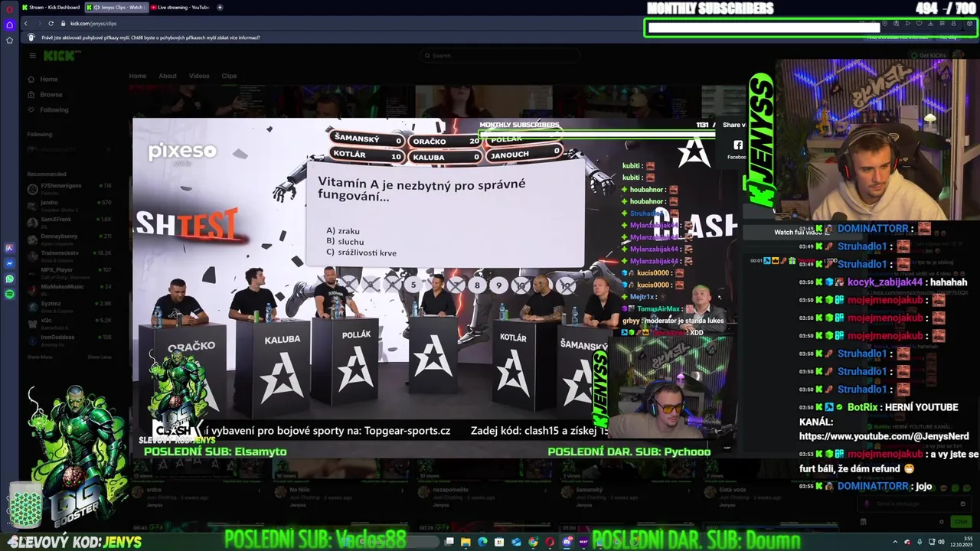This screenshot has height=551, width=980.
Task: Open the channel Home tab
Action: pos(138,76)
